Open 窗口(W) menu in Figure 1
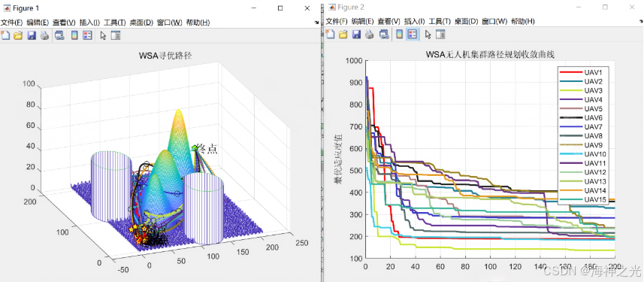644x282 pixels. tap(170, 23)
